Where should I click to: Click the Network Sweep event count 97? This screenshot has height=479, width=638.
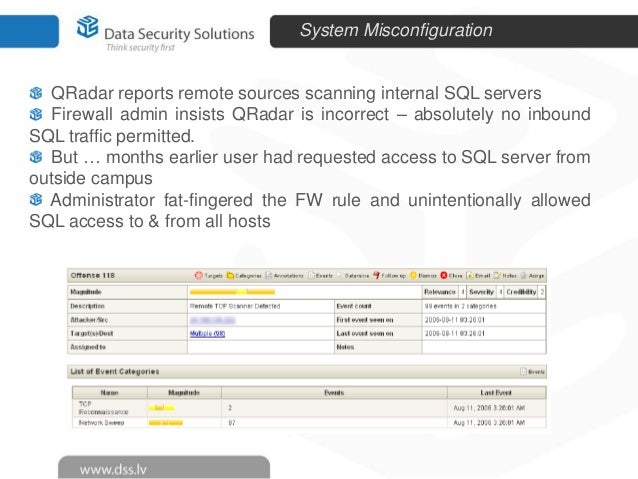pos(232,423)
